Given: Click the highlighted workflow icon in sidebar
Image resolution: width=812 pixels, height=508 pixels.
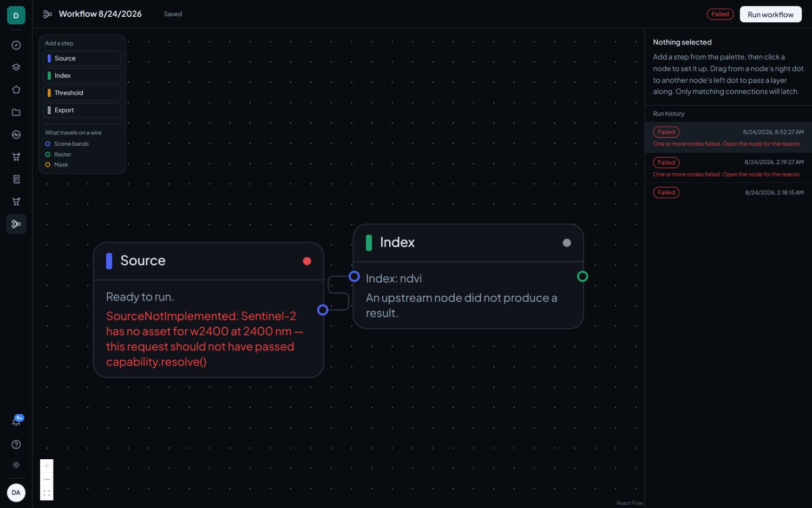Looking at the screenshot, I should coord(16,224).
